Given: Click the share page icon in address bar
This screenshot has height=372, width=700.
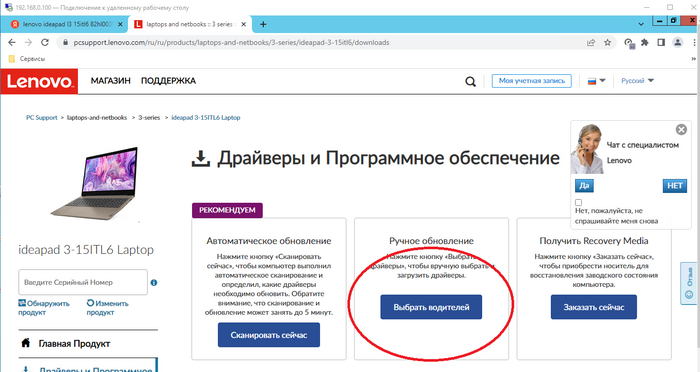Looking at the screenshot, I should click(591, 42).
